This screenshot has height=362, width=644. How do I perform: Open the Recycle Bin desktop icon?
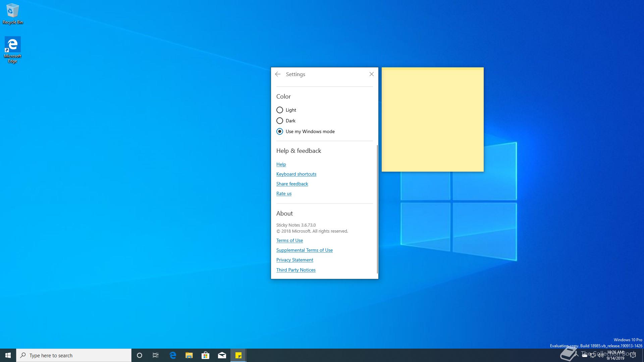(x=13, y=14)
